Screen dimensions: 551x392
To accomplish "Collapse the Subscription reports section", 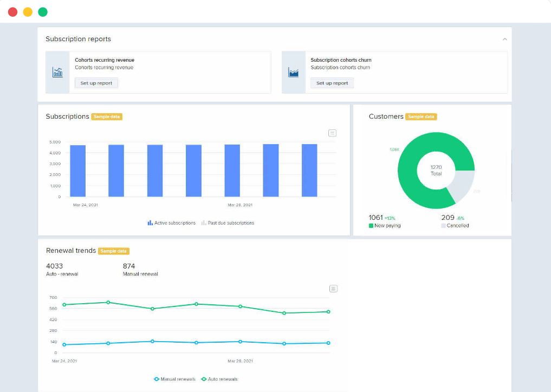I will click(x=504, y=39).
